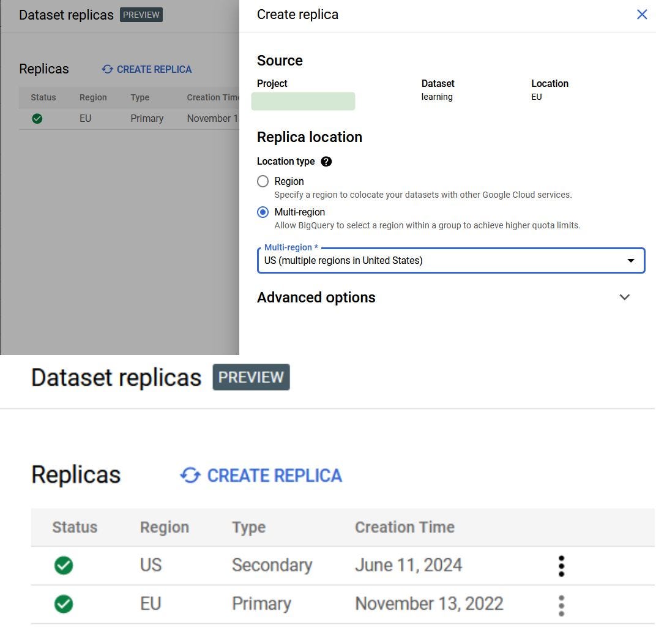Click the refresh icon beside lower CREATE REPLICA
The width and height of the screenshot is (656, 644).
coord(190,475)
